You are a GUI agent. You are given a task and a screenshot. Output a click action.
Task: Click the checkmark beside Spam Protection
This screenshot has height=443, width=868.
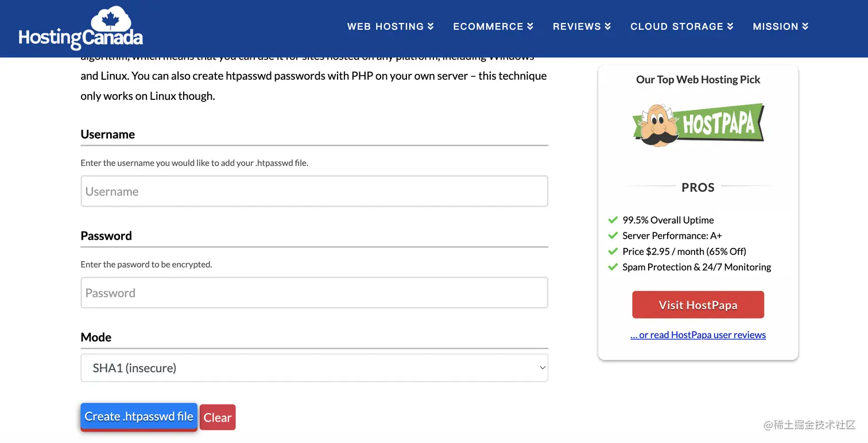[x=613, y=267]
